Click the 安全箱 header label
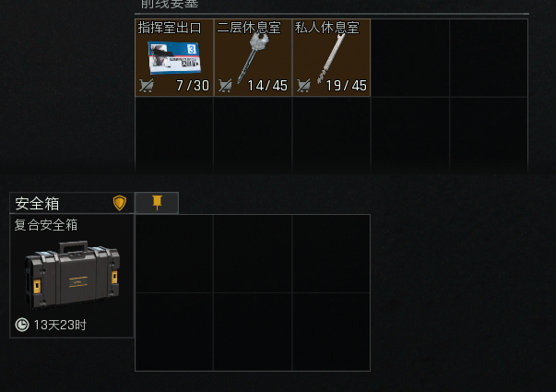The height and width of the screenshot is (392, 556). click(37, 204)
